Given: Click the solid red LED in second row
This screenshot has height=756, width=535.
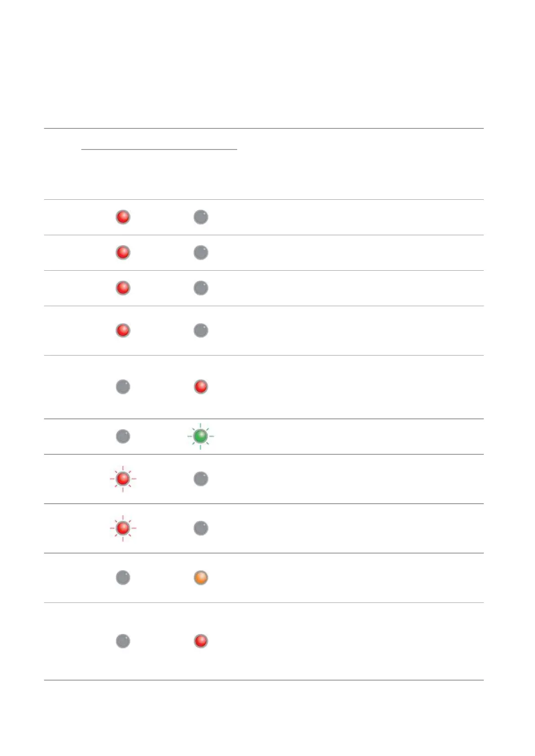Looking at the screenshot, I should click(x=123, y=252).
